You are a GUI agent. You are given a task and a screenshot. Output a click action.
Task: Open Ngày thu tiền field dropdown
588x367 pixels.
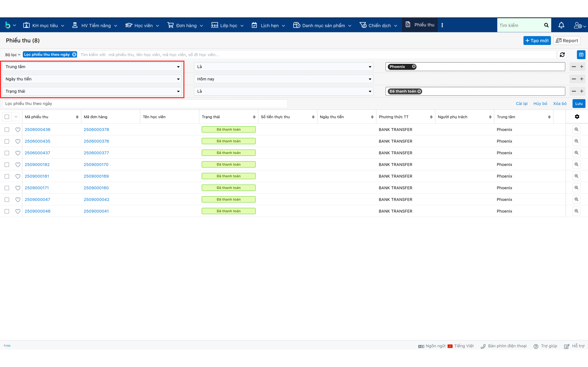[x=92, y=79]
